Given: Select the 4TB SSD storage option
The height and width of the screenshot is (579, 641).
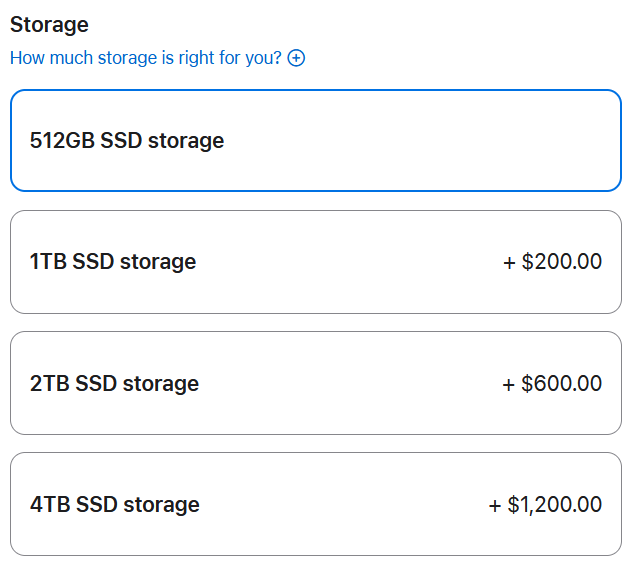Looking at the screenshot, I should point(315,504).
